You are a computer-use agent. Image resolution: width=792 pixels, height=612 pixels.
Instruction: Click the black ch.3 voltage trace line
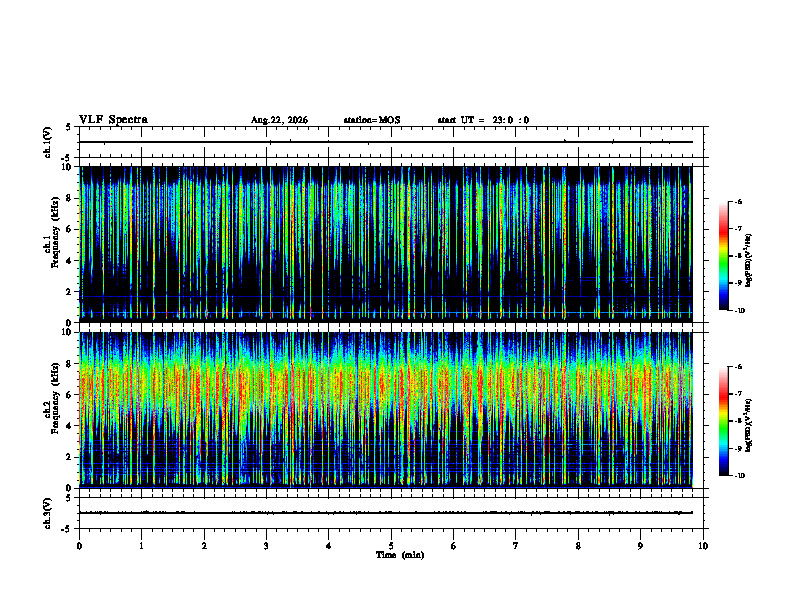tap(386, 513)
